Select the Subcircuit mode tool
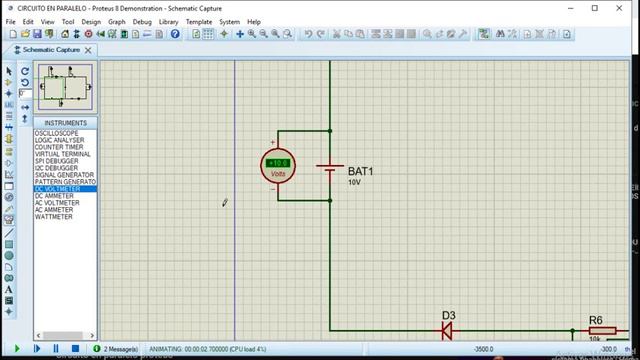The image size is (640, 360). coord(9,139)
